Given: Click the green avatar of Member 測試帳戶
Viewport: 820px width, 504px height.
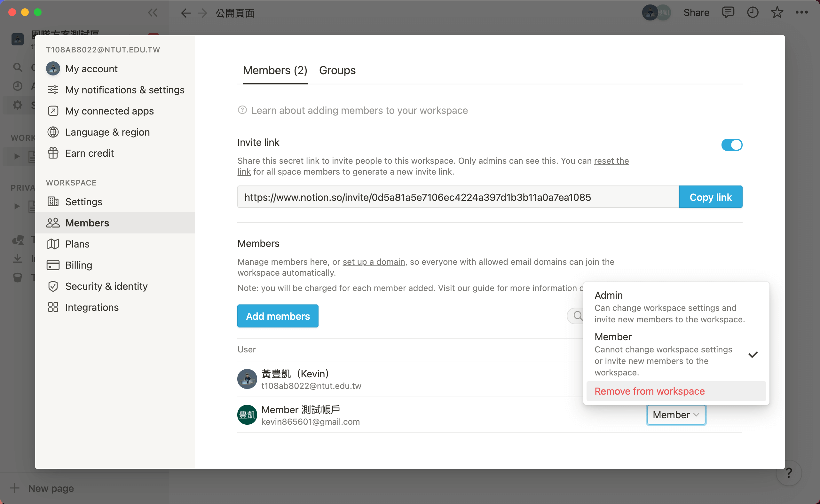Looking at the screenshot, I should (x=247, y=415).
